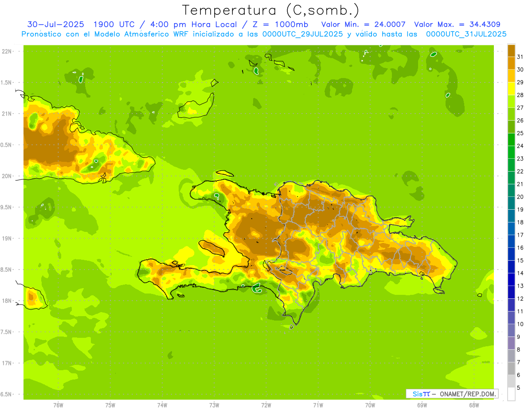The width and height of the screenshot is (532, 411).
Task: Click the colorbar label 11
Action: click(x=520, y=311)
